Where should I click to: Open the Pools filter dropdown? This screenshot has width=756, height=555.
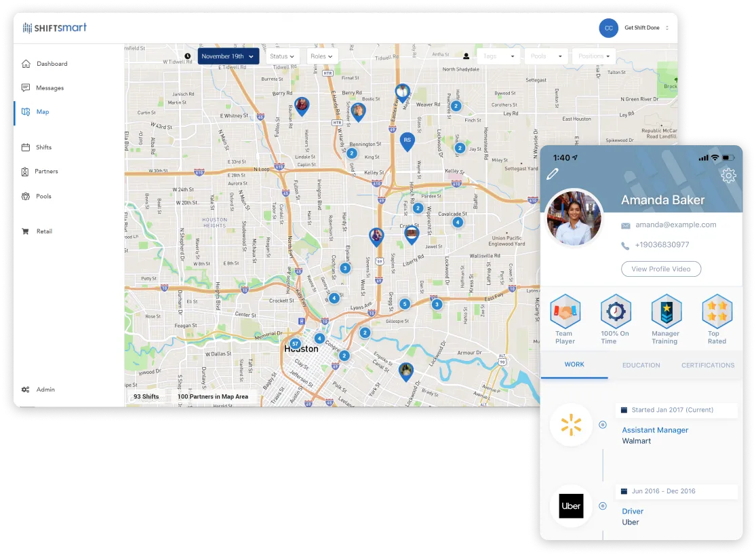[x=546, y=56]
